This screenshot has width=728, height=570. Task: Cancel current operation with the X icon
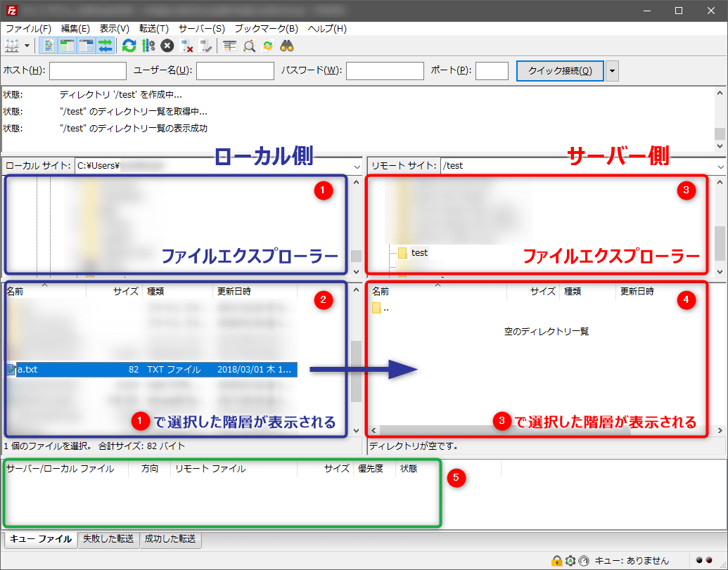[167, 46]
